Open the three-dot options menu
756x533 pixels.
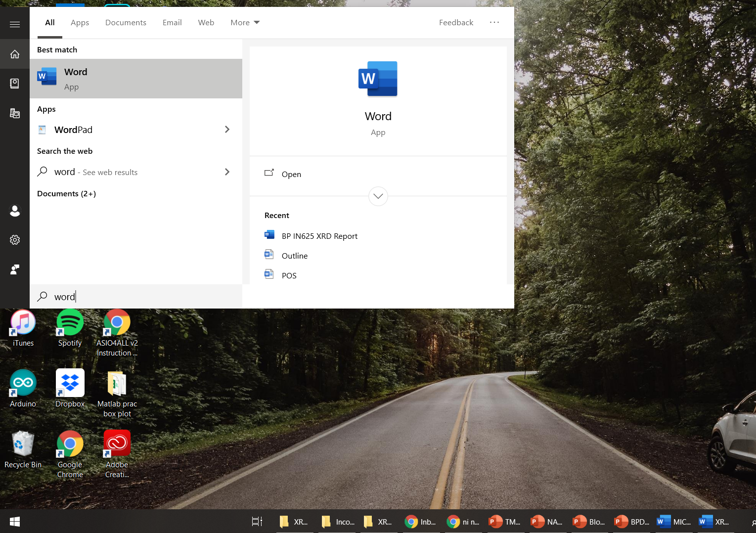494,22
